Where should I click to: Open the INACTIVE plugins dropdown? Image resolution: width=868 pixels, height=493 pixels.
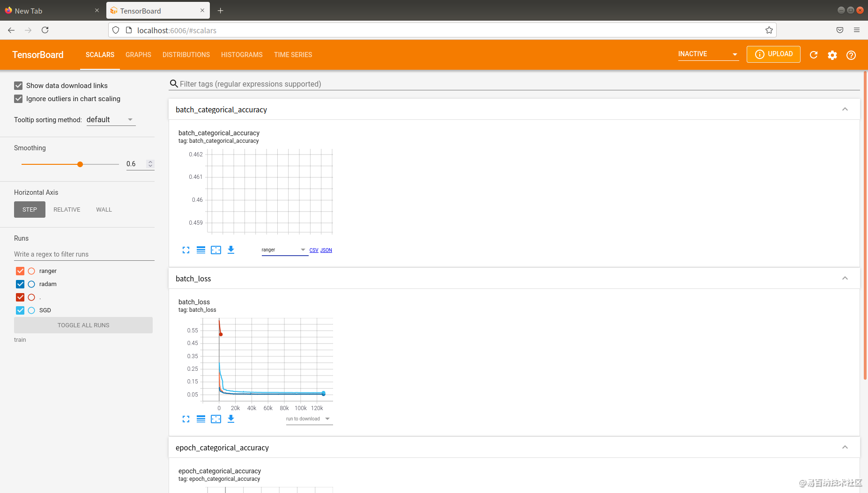click(x=708, y=54)
